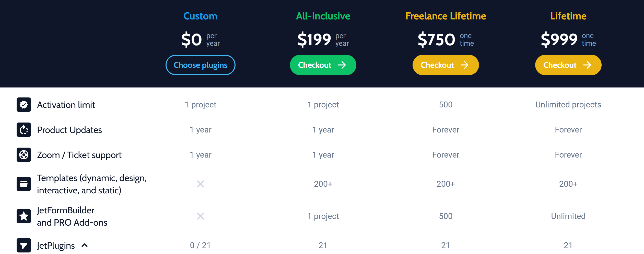Select the All-Inclusive plan heading
The image size is (644, 254).
pyautogui.click(x=323, y=16)
